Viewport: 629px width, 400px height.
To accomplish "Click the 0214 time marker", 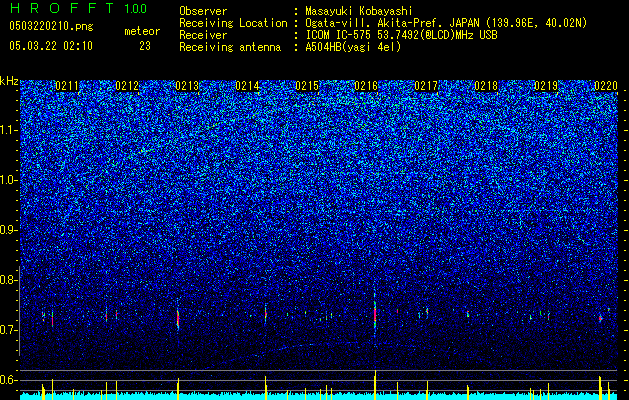I will (x=247, y=86).
